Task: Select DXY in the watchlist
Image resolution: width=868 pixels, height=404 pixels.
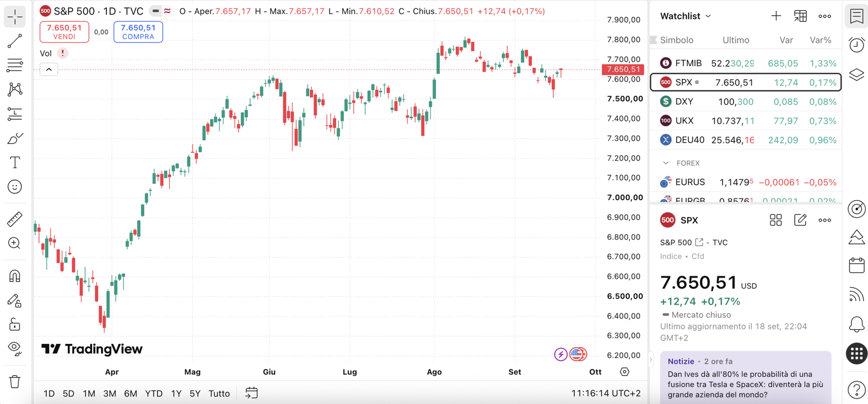Action: pyautogui.click(x=746, y=101)
